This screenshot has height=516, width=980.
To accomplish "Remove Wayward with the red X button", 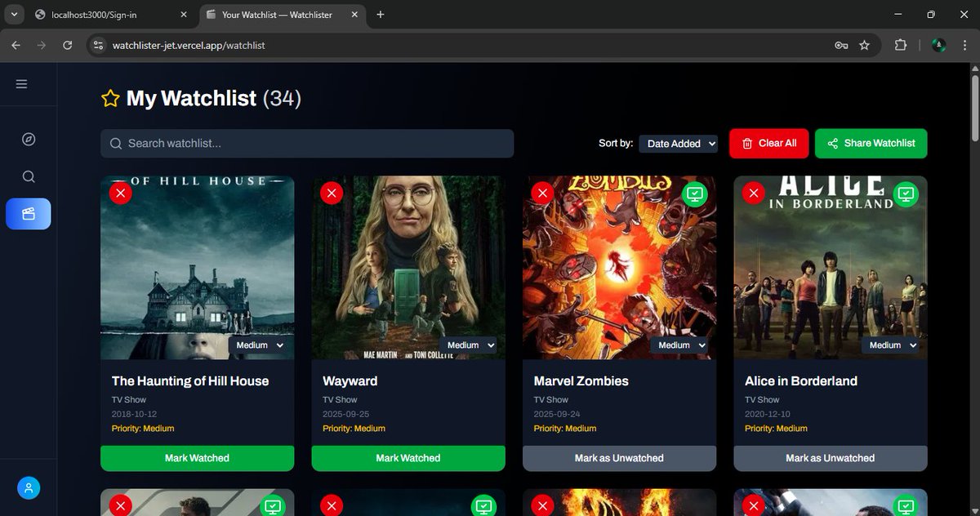I will click(x=332, y=193).
